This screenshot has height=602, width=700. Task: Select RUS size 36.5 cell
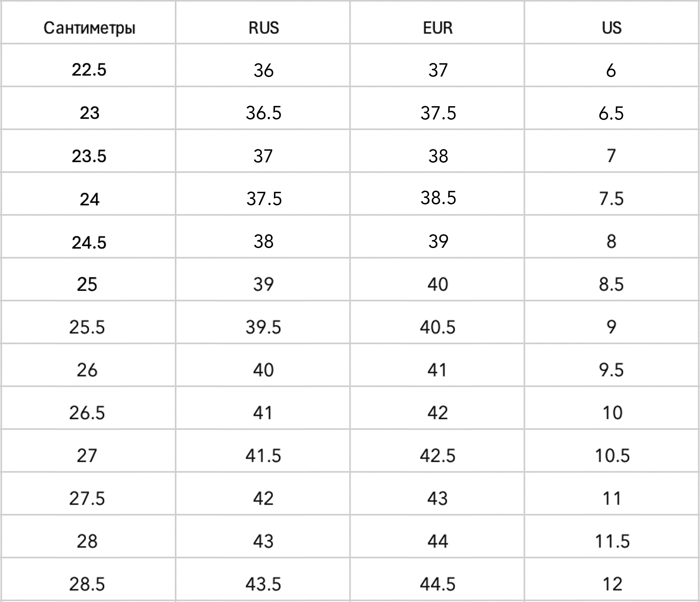click(x=263, y=113)
